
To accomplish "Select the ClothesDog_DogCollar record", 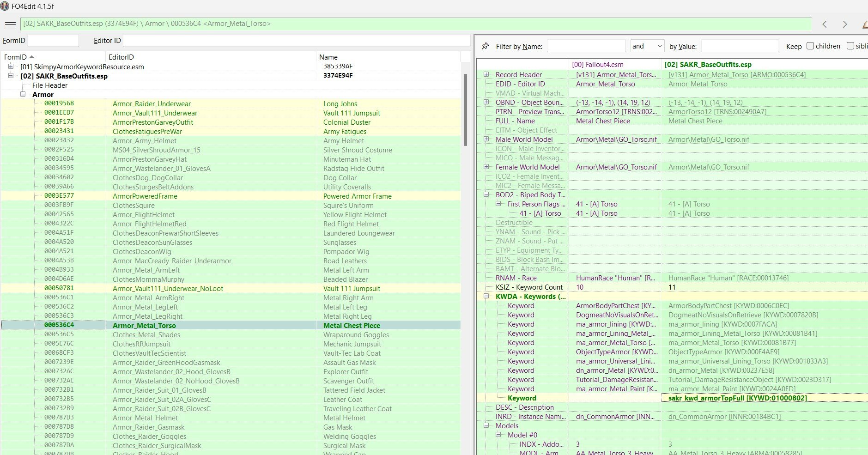I will 148,177.
